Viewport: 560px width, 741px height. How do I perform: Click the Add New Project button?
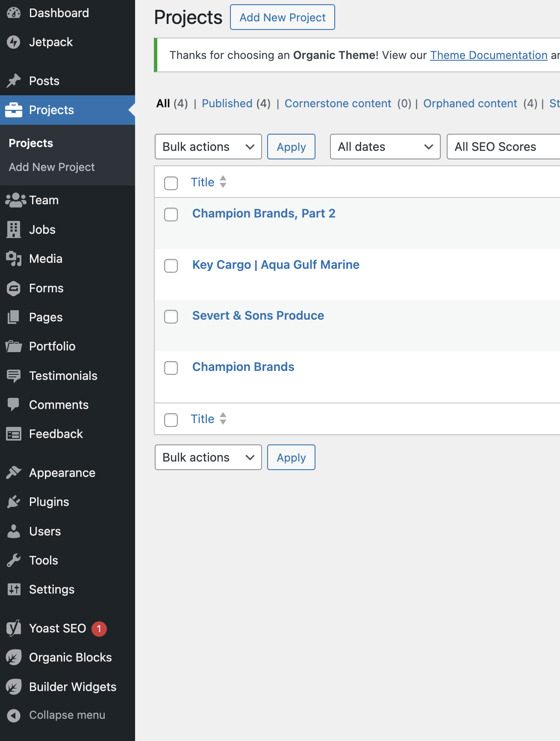[x=283, y=17]
